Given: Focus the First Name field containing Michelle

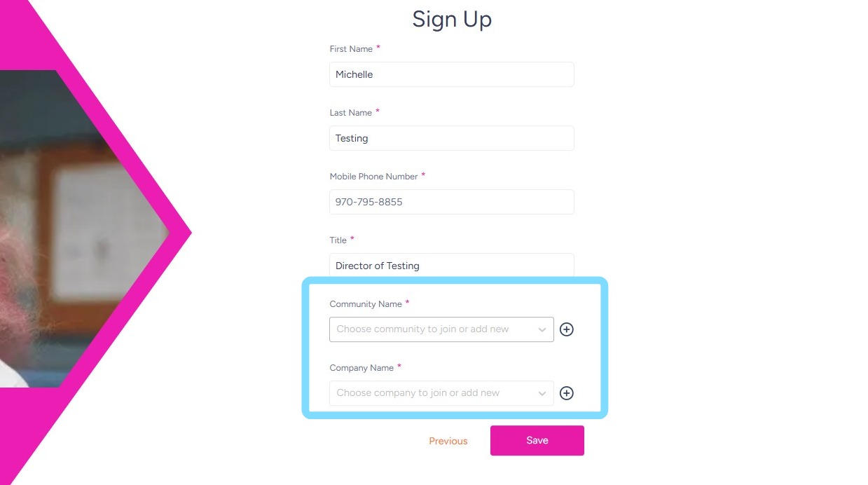Looking at the screenshot, I should click(x=451, y=74).
